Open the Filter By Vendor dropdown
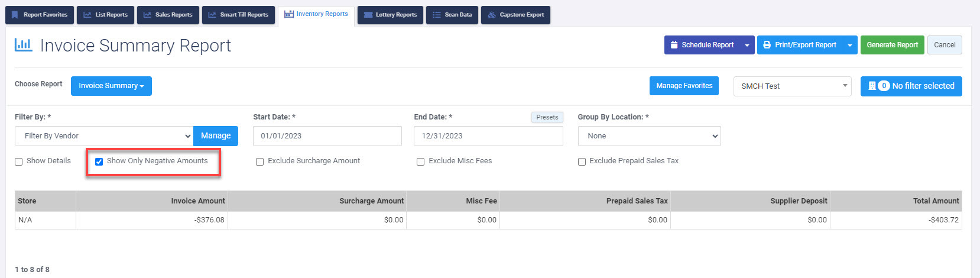Image resolution: width=980 pixels, height=278 pixels. pyautogui.click(x=104, y=136)
